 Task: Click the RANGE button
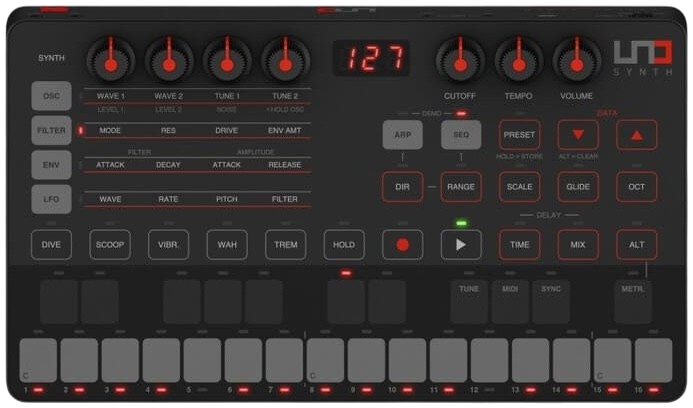[x=461, y=187]
